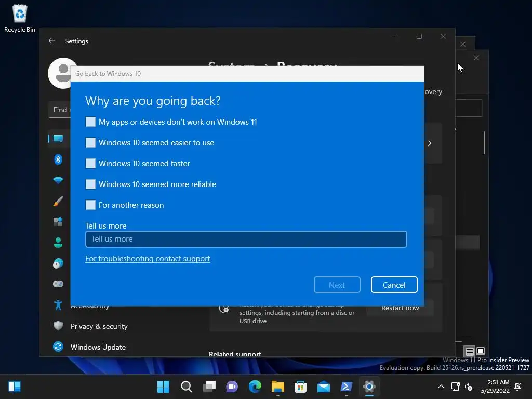Launch Chat from taskbar
532x399 pixels.
(x=232, y=387)
